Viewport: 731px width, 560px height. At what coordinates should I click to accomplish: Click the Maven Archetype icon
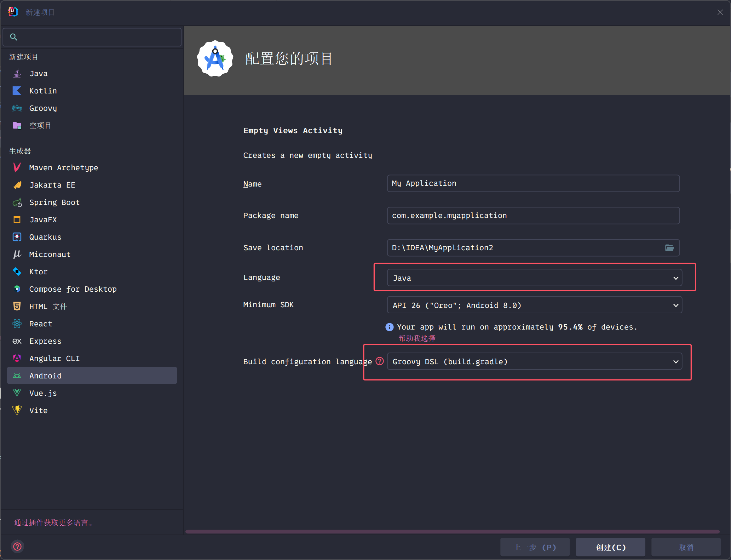[17, 167]
